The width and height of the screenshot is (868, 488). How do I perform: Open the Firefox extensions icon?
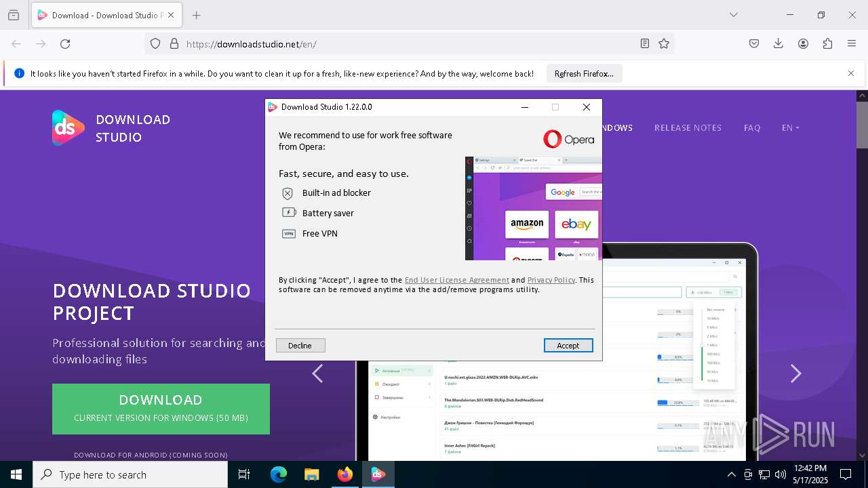click(x=827, y=43)
